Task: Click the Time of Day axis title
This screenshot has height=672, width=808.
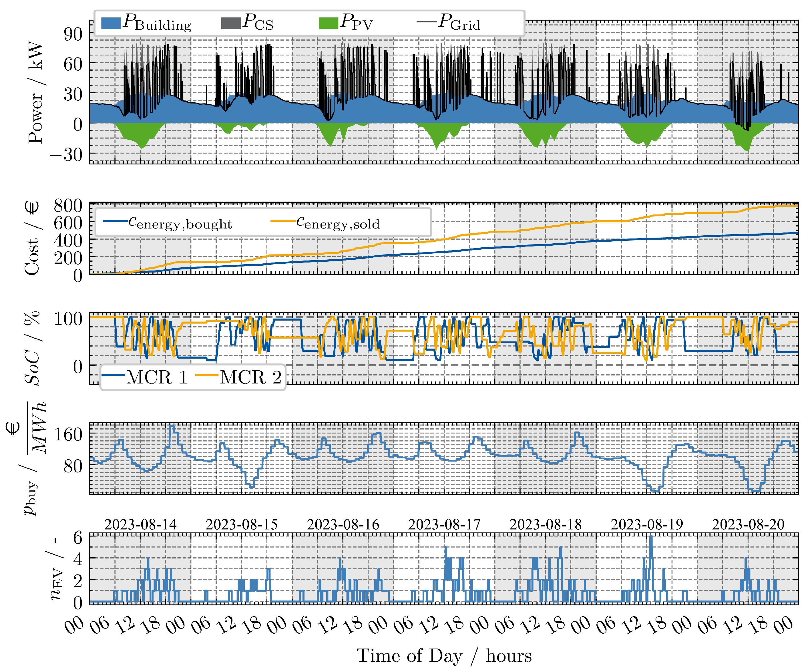Action: (x=444, y=656)
